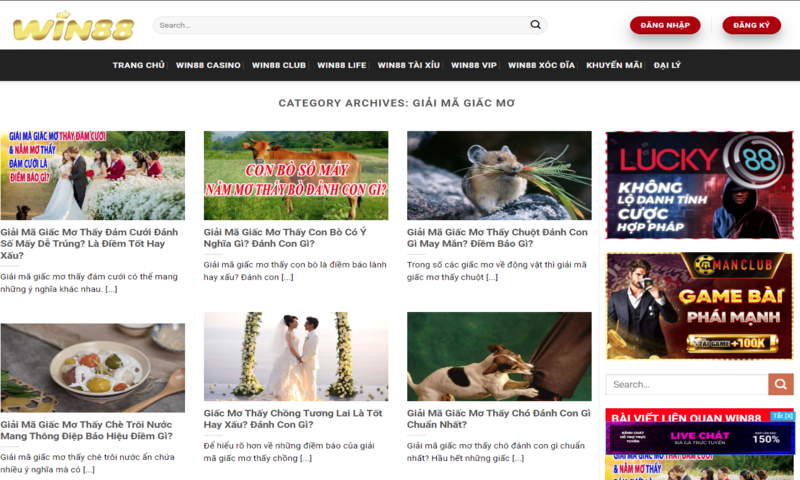Open article title Giải Mã Giấc Mơ Thấy Con Bò
This screenshot has width=800, height=480.
point(285,238)
